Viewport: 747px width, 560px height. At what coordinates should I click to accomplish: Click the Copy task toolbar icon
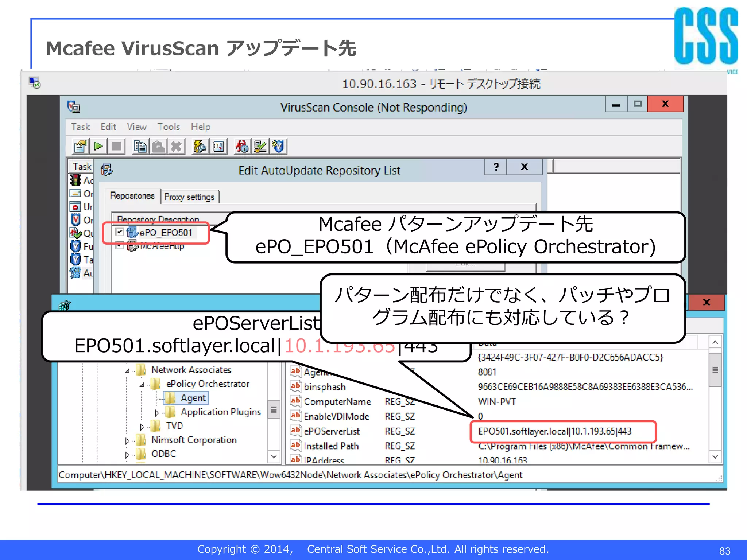pos(140,147)
